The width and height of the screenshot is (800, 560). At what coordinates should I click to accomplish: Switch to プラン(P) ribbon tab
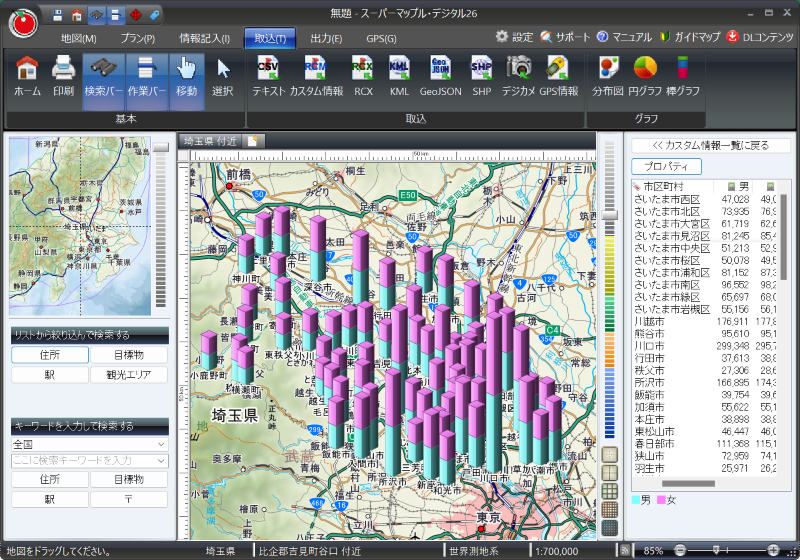coord(138,38)
